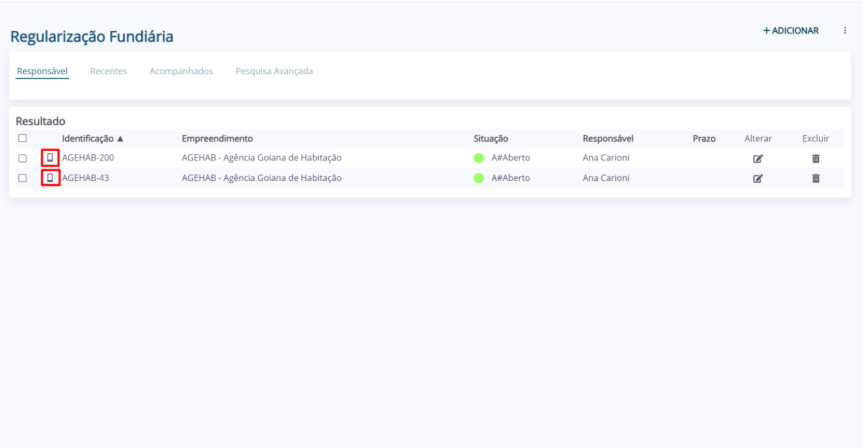Select the Empreendimento cell of the AGEHAB-200 row
Image resolution: width=864 pixels, height=448 pixels.
tap(262, 158)
